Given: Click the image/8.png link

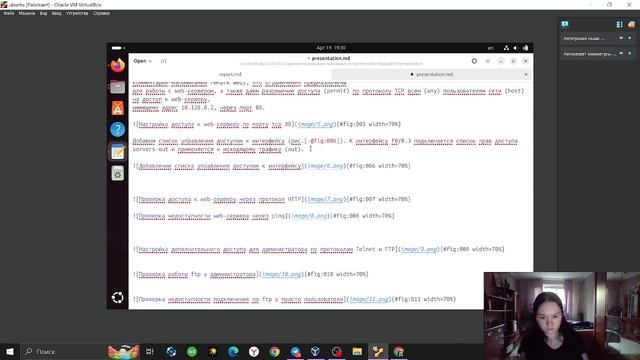Looking at the screenshot, I should click(309, 216).
